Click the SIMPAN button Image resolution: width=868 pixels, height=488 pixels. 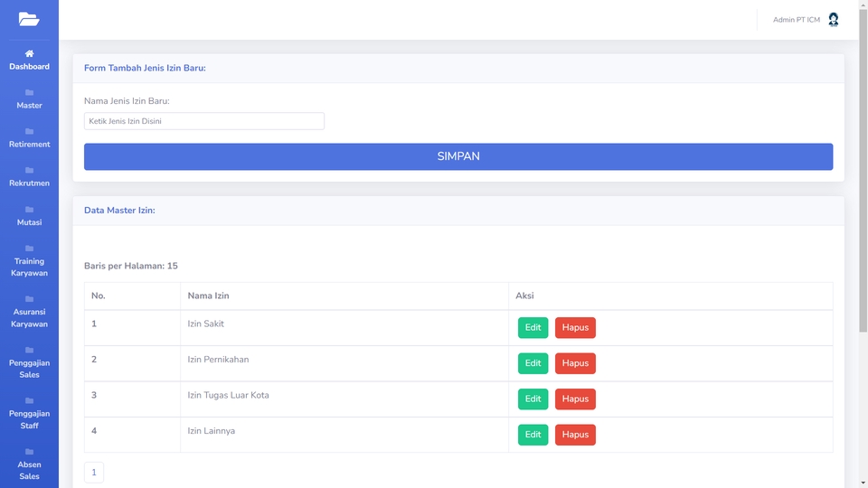(458, 156)
